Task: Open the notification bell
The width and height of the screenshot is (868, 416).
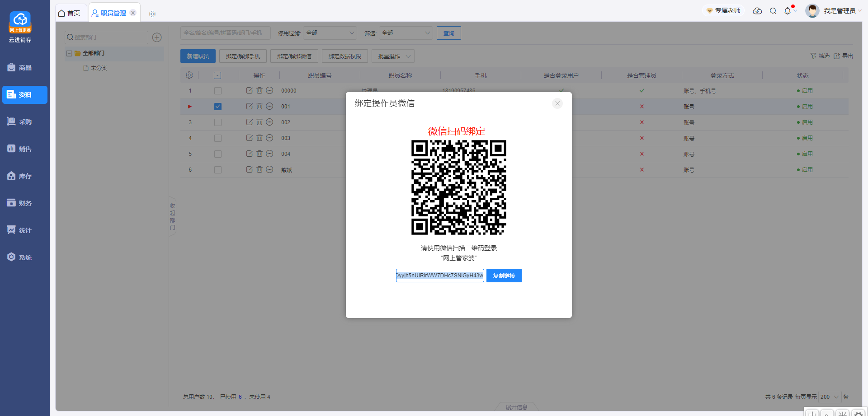Action: 788,11
